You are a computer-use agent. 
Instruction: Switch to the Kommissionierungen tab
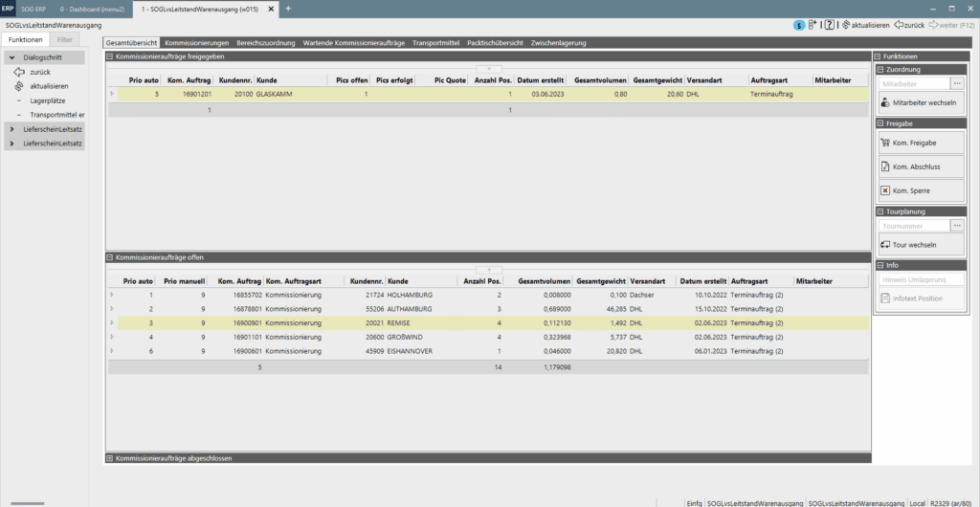pos(197,43)
